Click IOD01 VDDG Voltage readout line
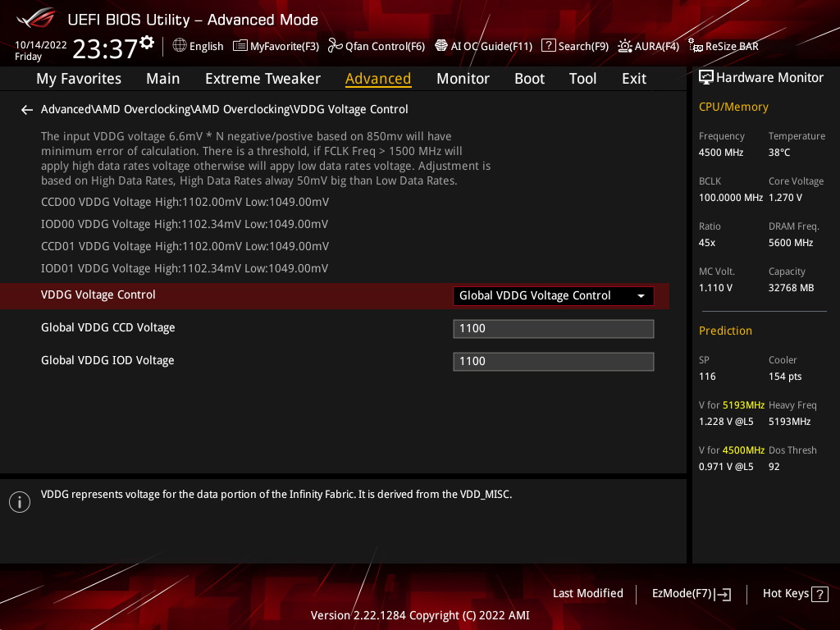The width and height of the screenshot is (840, 630). 185,268
